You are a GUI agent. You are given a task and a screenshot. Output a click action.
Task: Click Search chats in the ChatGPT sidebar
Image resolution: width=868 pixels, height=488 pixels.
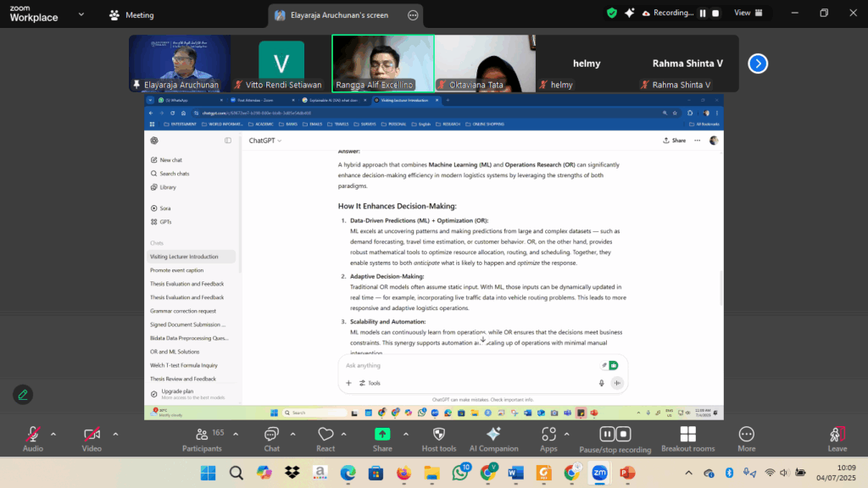[170, 174]
